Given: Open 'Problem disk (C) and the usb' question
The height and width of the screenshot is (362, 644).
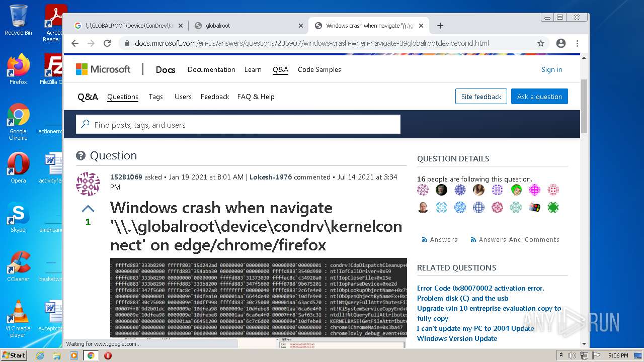Looking at the screenshot, I should 463,298.
